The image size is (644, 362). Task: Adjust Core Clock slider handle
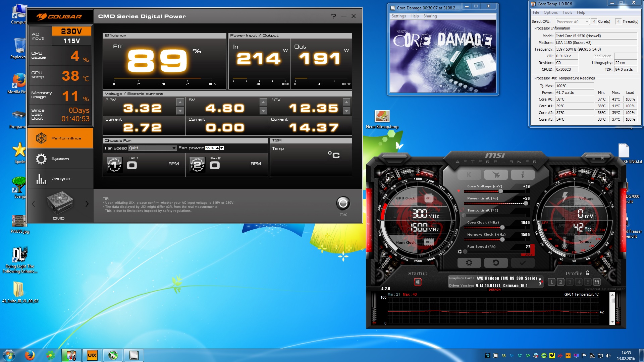coord(502,228)
